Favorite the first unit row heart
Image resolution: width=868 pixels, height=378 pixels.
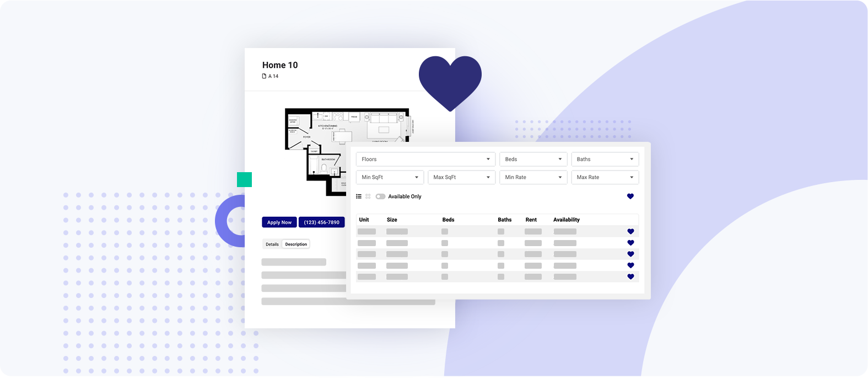630,232
